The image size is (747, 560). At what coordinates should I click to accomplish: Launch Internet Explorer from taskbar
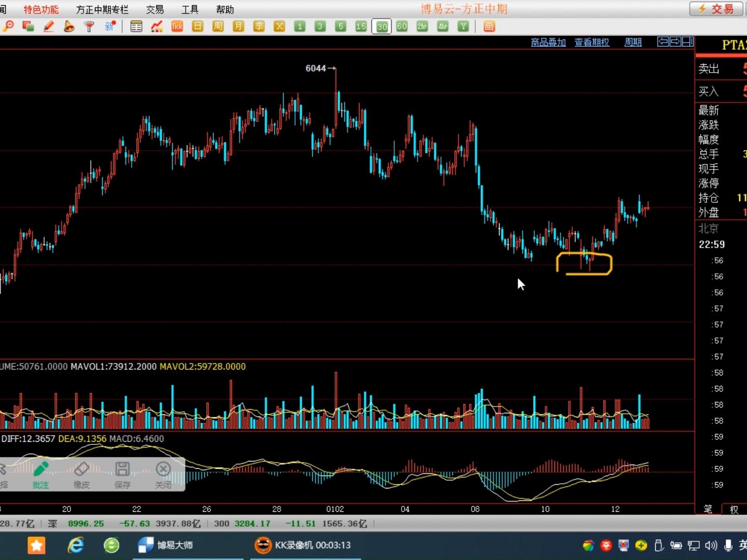(76, 545)
